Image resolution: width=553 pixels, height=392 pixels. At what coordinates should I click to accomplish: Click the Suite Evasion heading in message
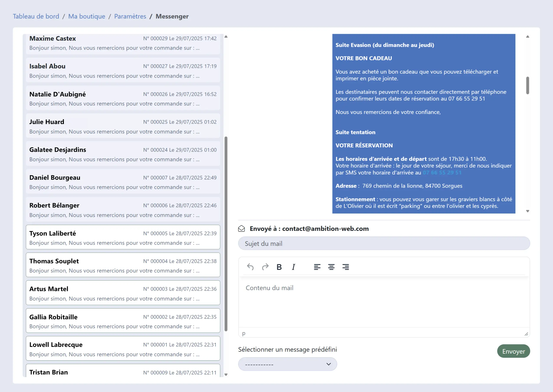point(385,45)
